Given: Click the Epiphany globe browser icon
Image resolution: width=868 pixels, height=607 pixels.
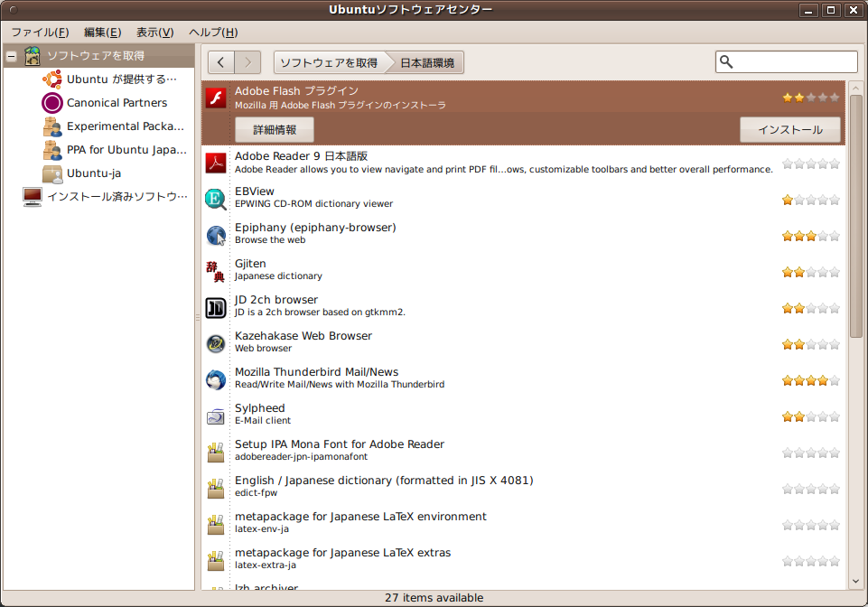Looking at the screenshot, I should point(216,236).
